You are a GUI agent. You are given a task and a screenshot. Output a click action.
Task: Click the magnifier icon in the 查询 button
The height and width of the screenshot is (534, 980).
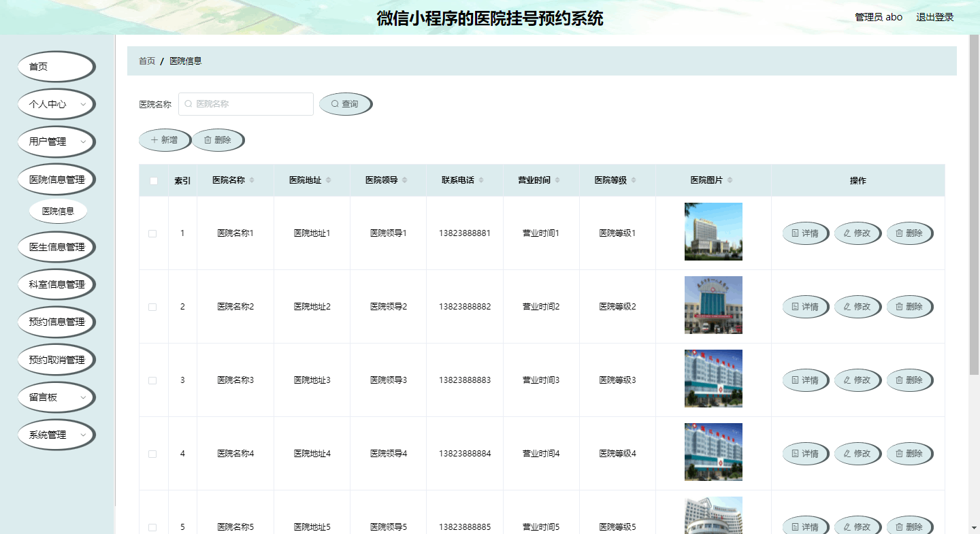click(x=335, y=104)
